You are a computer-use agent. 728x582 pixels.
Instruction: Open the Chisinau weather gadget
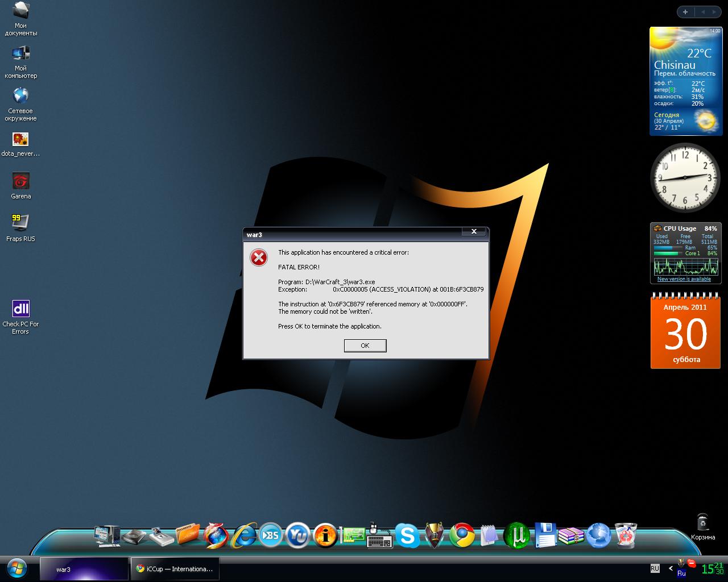coord(685,81)
